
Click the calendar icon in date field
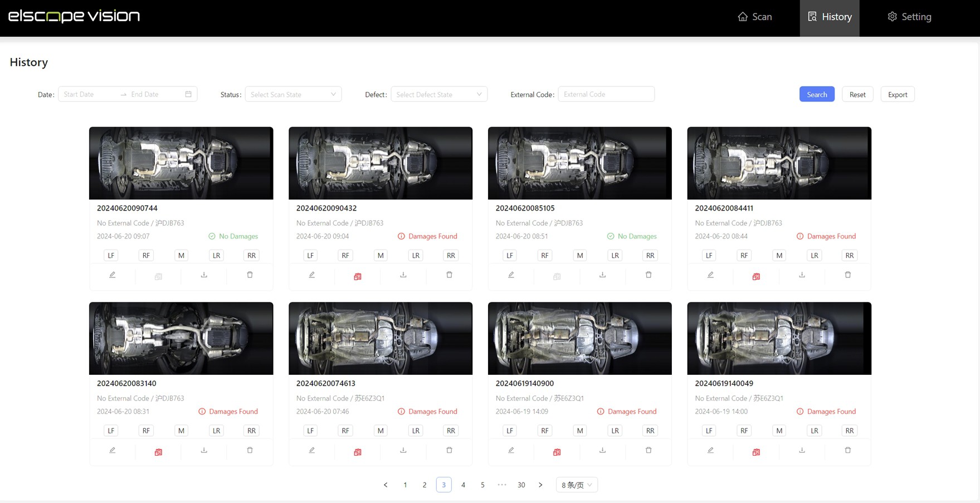coord(188,94)
